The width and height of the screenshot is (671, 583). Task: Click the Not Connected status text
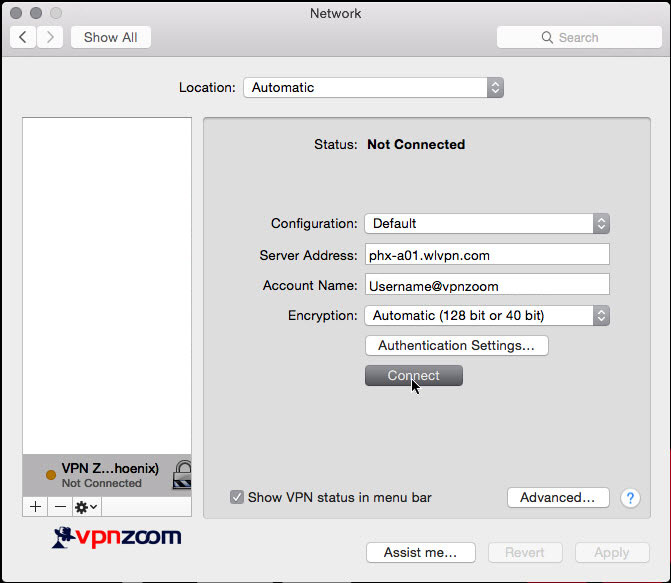[x=416, y=144]
